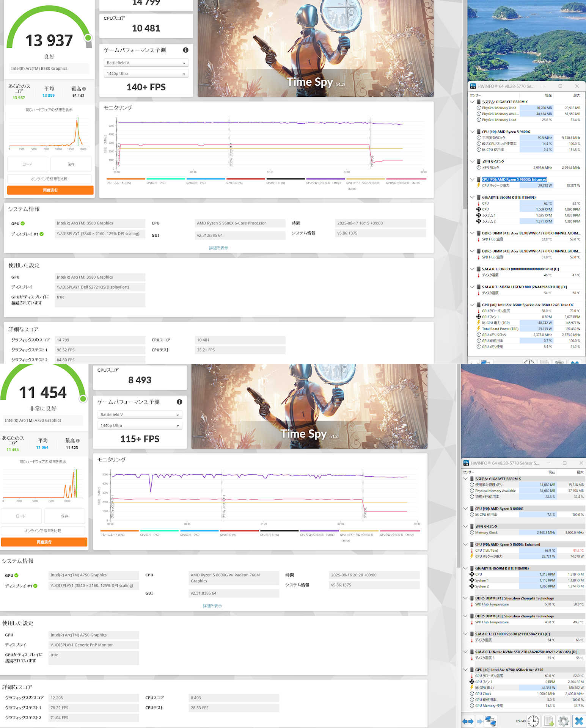Click the HWiNFO app icon in v8.28-5770 Se... title bar

coord(473,86)
